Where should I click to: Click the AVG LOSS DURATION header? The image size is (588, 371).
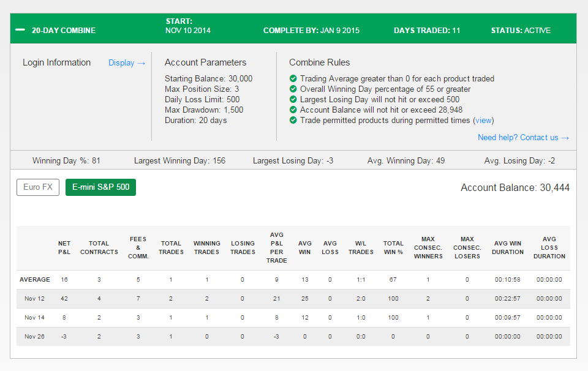(x=549, y=248)
